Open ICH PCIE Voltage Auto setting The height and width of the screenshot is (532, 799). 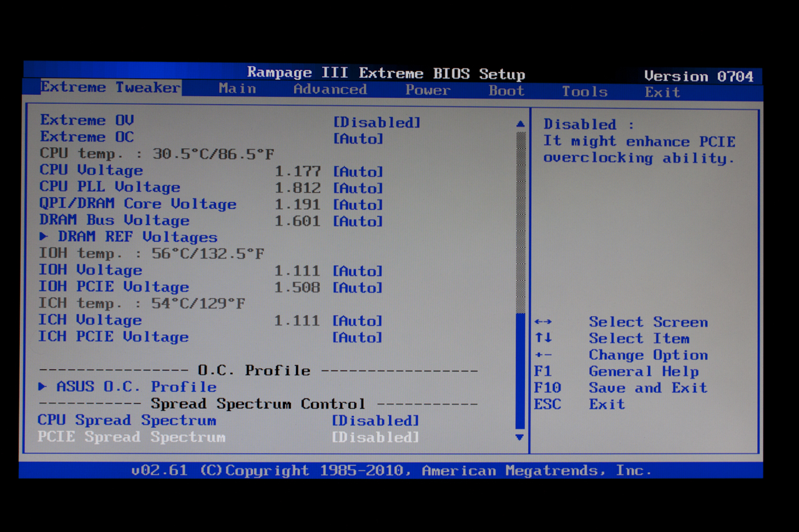pos(357,337)
